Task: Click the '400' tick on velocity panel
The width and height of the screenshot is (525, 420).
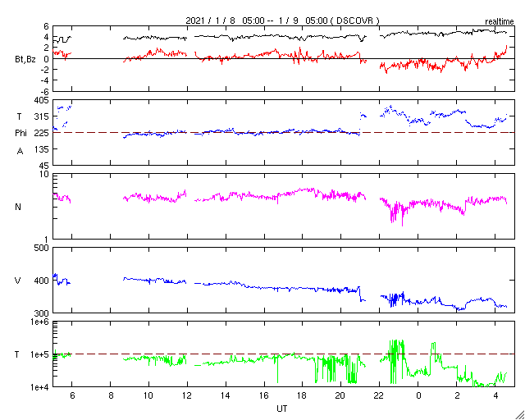Action: [42, 281]
